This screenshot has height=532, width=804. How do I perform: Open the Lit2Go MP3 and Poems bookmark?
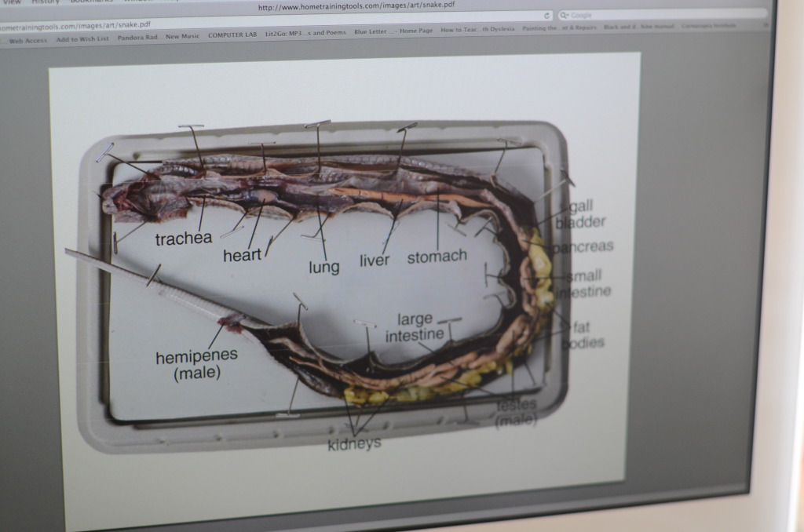click(305, 33)
